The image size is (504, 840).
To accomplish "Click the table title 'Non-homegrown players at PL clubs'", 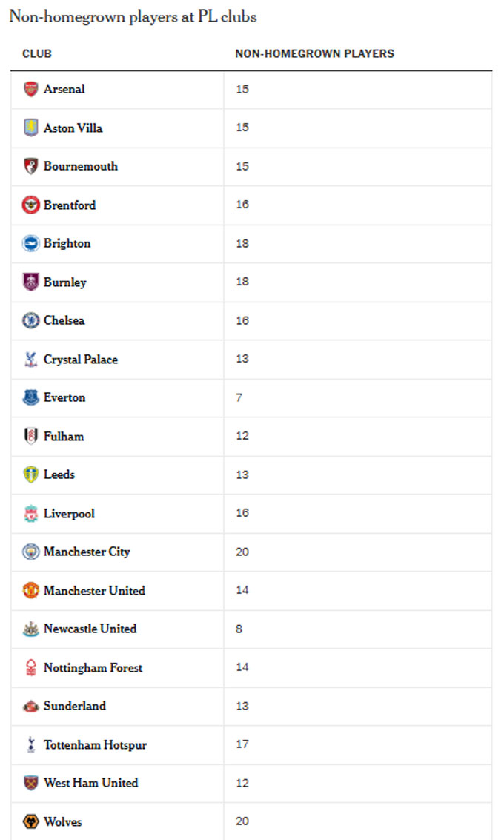I will [133, 16].
